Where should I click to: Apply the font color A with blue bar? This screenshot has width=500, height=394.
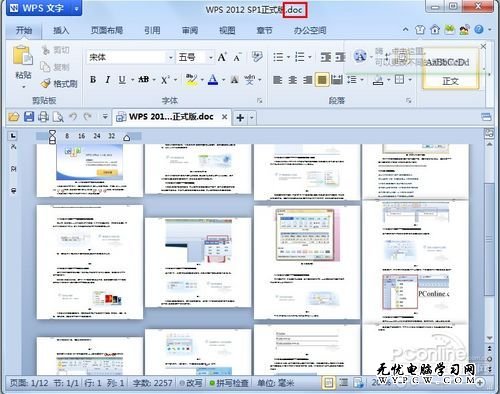click(x=213, y=80)
